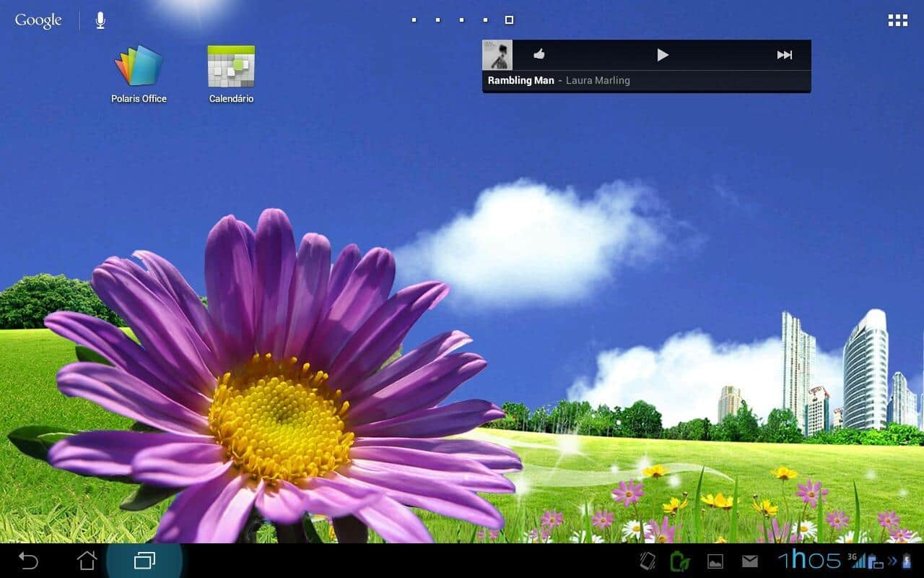Open the all apps grid
924x578 pixels.
[x=897, y=20]
